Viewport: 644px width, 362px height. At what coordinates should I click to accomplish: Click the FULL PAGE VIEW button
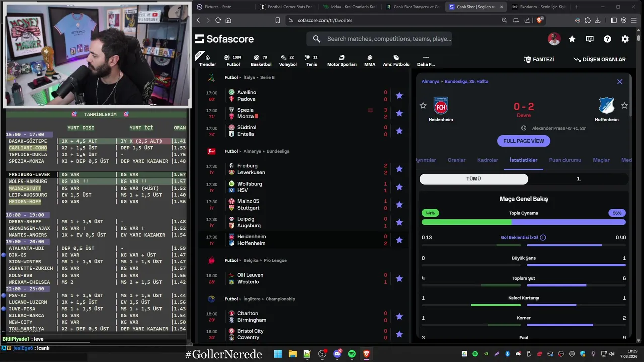point(524,141)
